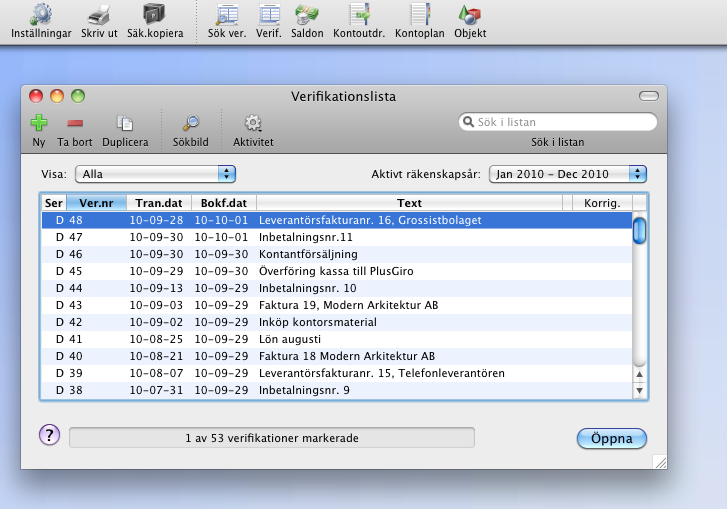Sort by Ver.nr column header
Viewport: 727px width, 509px height.
pos(96,203)
